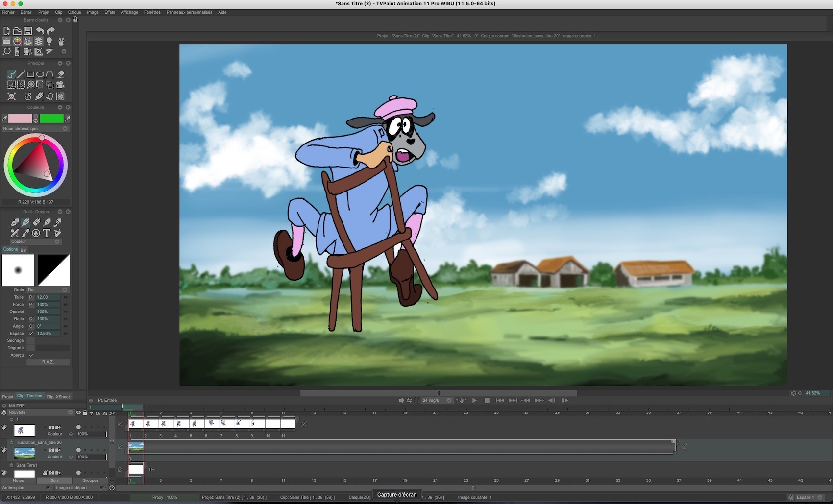Select the freehand stroke tool
Image resolution: width=833 pixels, height=504 pixels.
coord(11,74)
